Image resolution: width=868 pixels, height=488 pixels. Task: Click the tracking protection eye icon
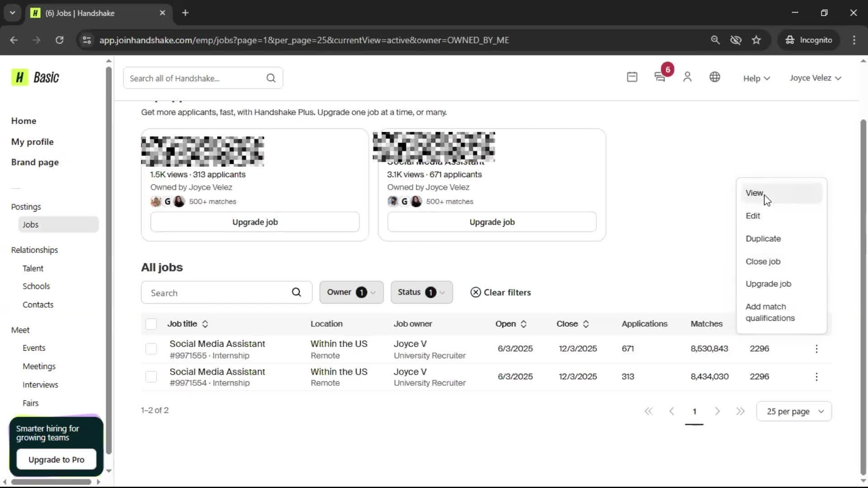[x=736, y=40]
